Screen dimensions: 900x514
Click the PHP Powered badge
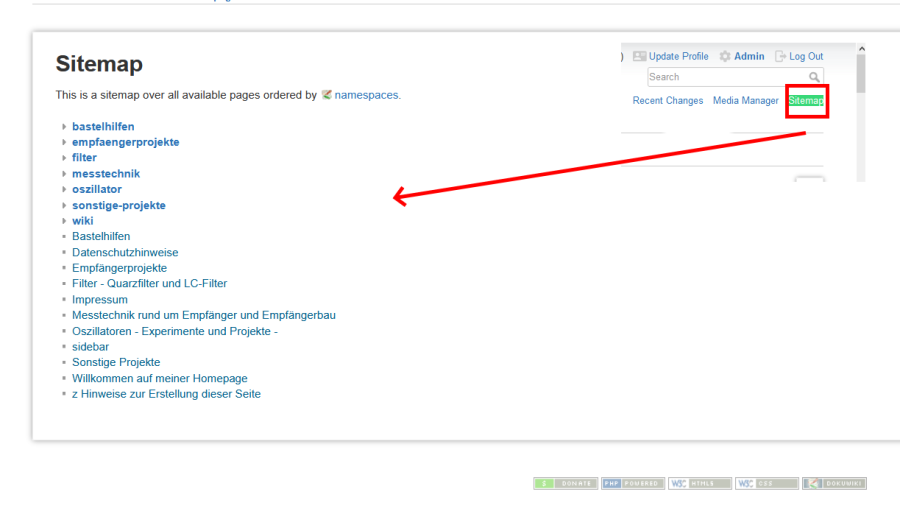pyautogui.click(x=632, y=484)
